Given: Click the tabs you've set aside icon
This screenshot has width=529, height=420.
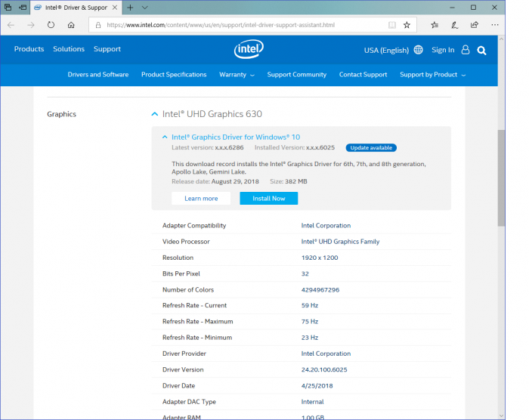Looking at the screenshot, I should [x=8, y=8].
